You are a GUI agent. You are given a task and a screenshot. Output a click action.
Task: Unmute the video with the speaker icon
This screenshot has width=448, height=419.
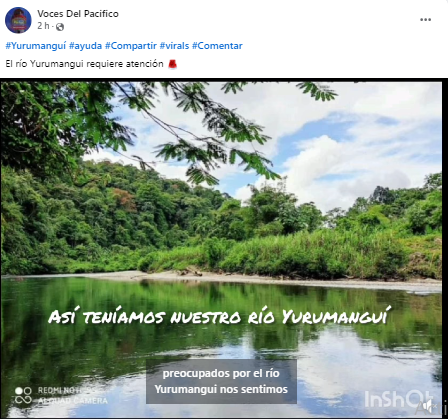click(x=429, y=406)
